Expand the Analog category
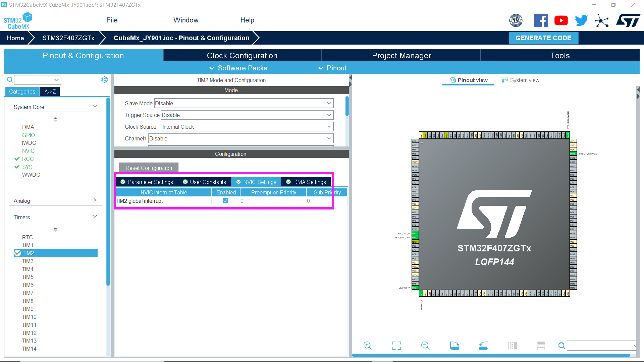Screen dimensions: 644x362 [95, 200]
